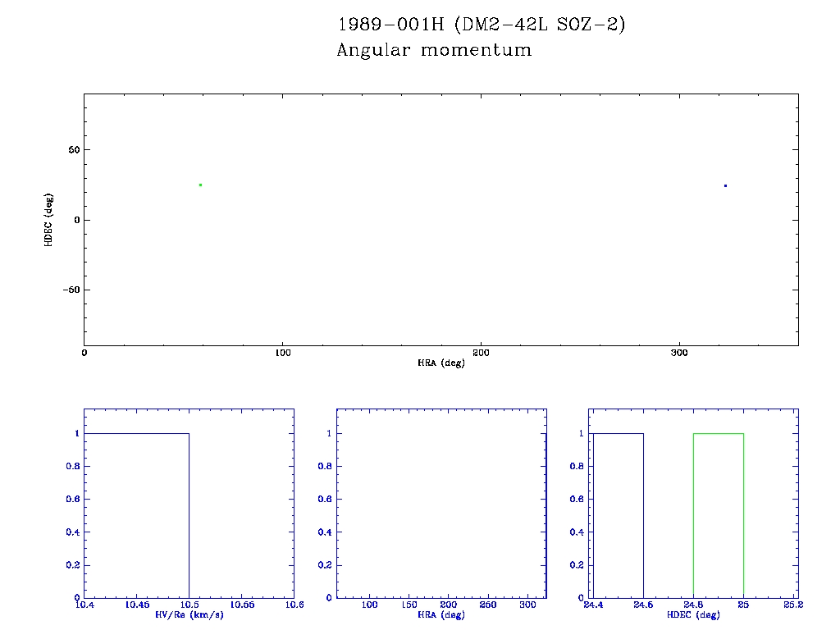This screenshot has height=630, width=840.
Task: Click the 25.2 tick label on the HDEC histogram axis
Action: [x=792, y=605]
